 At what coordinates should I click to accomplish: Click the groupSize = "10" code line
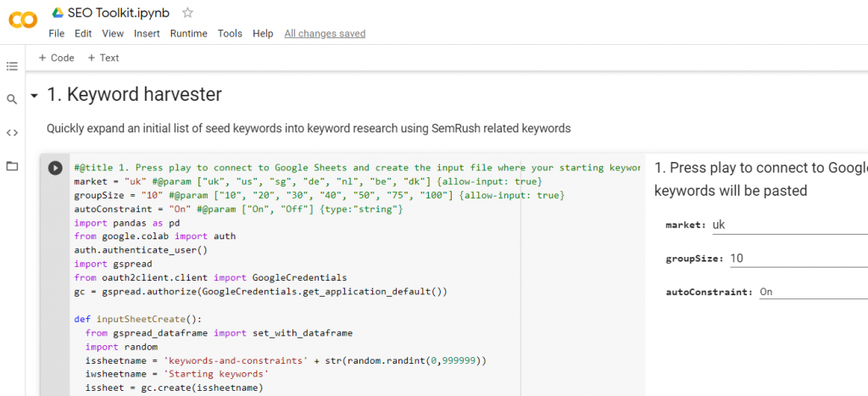coord(320,195)
